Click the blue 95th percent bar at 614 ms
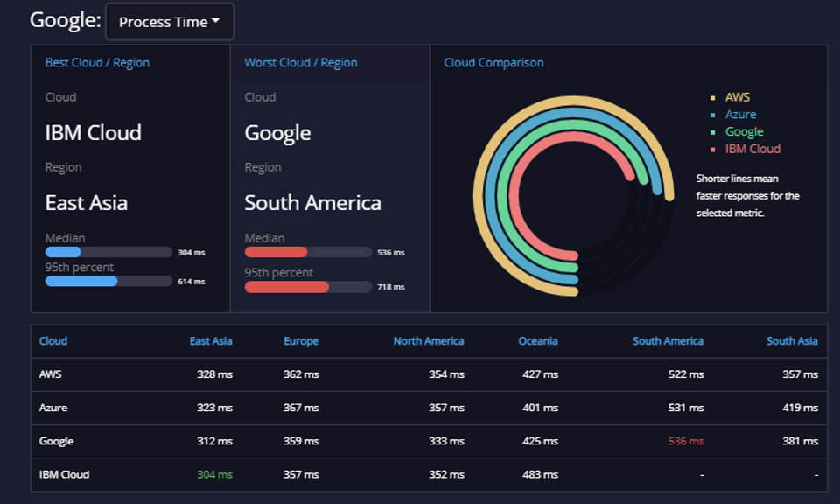 [x=81, y=281]
